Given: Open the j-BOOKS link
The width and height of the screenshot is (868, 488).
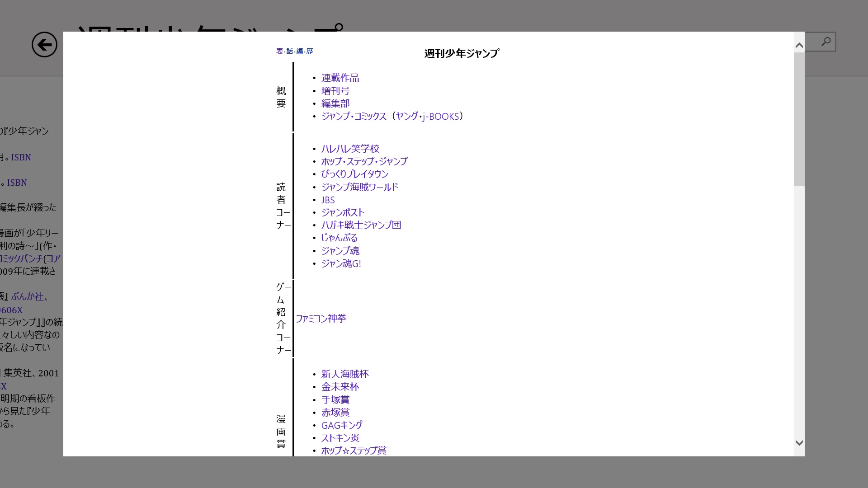Looking at the screenshot, I should coord(441,117).
